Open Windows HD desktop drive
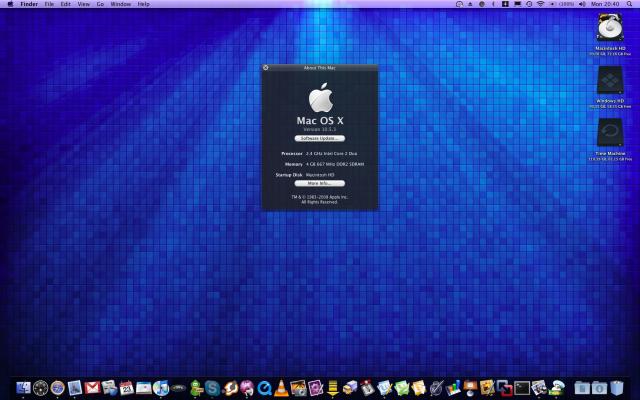This screenshot has width=640, height=400. click(x=610, y=80)
